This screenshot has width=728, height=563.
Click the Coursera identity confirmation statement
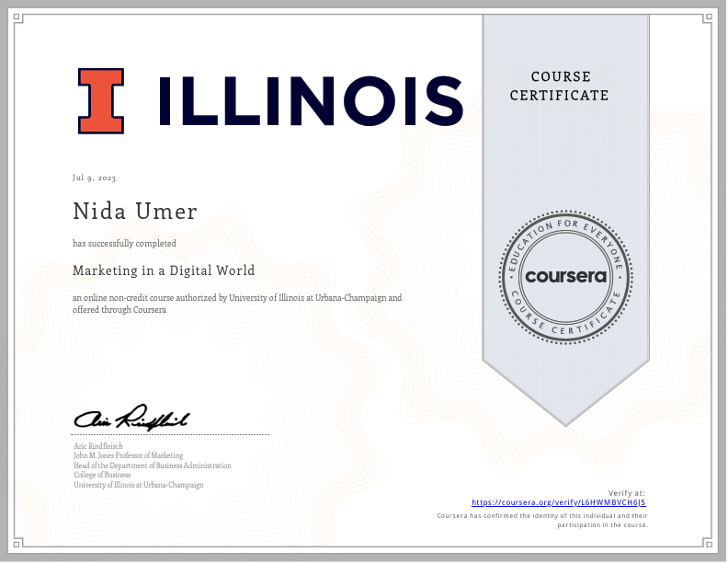point(542,521)
